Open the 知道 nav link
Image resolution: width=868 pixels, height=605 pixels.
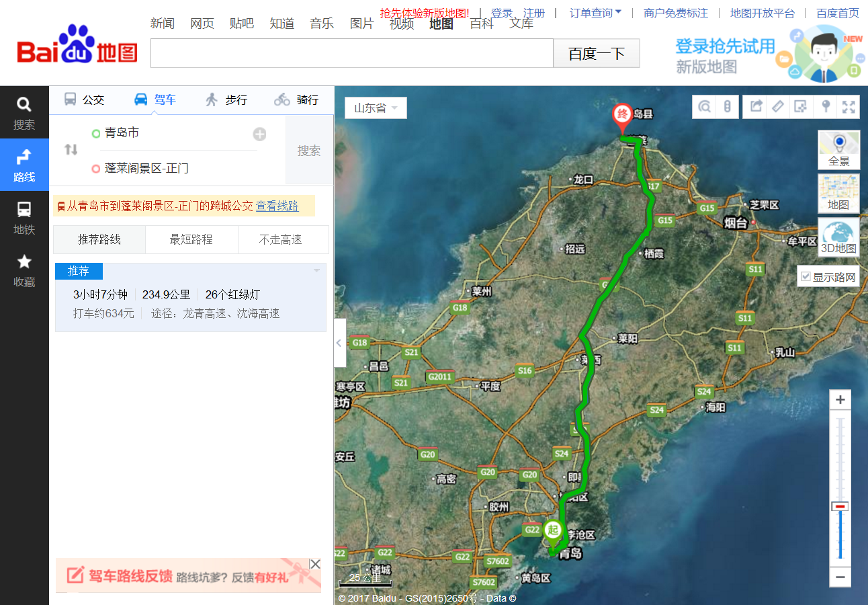[282, 24]
